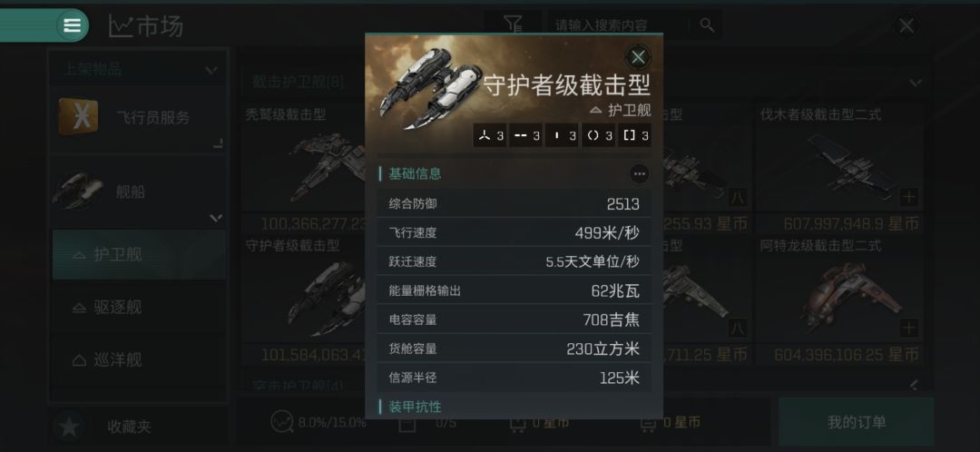Click the high slot count indicator

[x=489, y=135]
